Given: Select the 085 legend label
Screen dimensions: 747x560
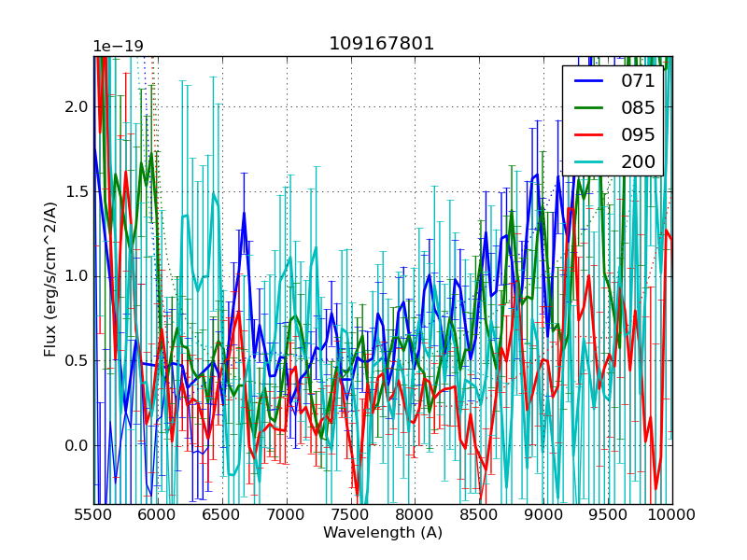Looking at the screenshot, I should click(x=638, y=108).
